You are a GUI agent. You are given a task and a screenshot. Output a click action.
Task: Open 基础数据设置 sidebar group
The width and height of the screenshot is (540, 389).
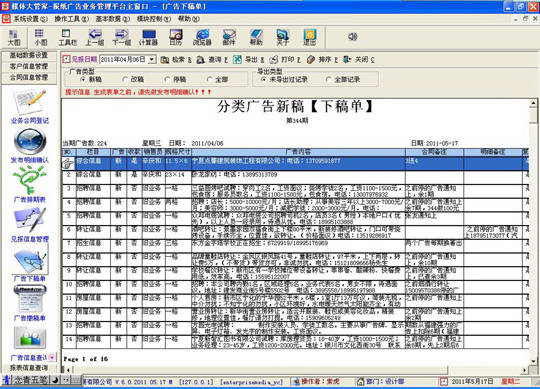pos(29,55)
